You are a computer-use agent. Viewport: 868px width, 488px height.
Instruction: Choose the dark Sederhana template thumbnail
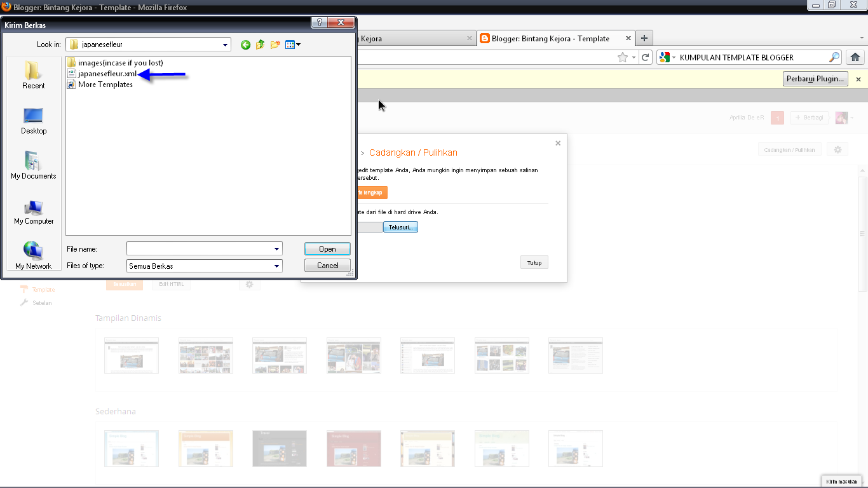pyautogui.click(x=280, y=448)
